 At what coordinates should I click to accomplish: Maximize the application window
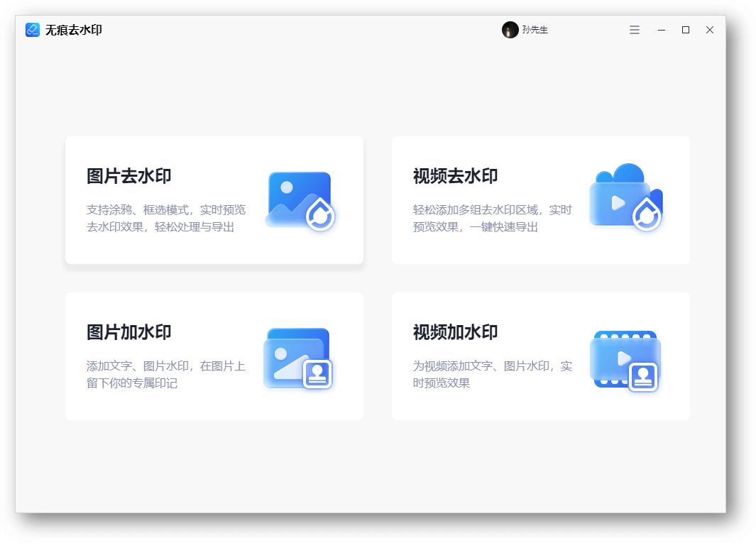coord(684,31)
